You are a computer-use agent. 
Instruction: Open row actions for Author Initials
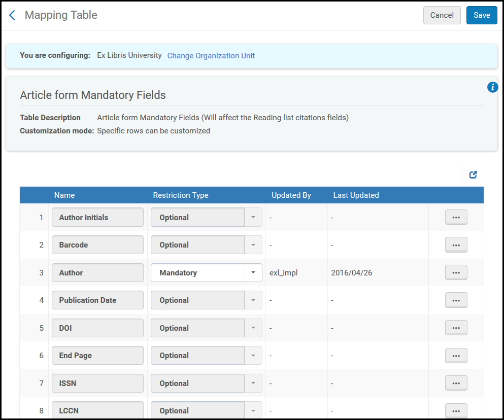click(456, 217)
